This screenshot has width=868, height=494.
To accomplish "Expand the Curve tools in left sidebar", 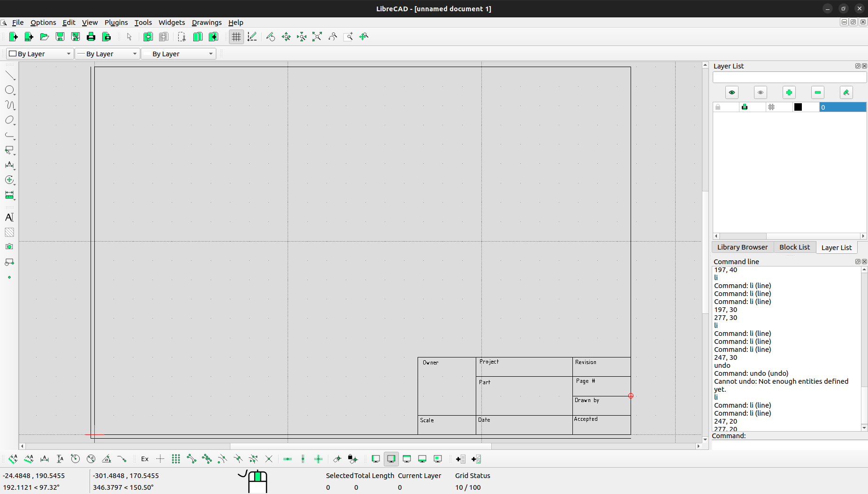I will (10, 105).
